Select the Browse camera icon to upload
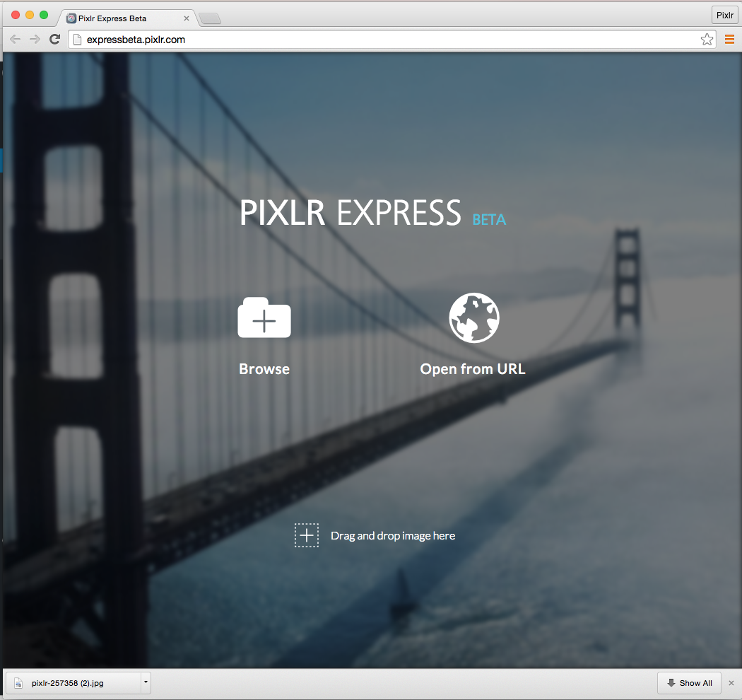Image resolution: width=742 pixels, height=700 pixels. pos(264,318)
